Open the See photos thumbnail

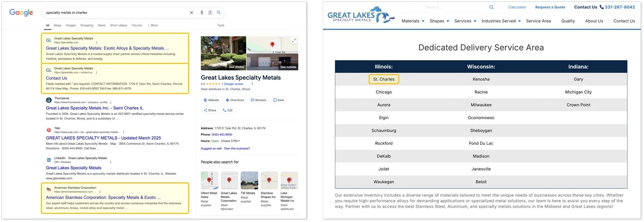pos(223,53)
